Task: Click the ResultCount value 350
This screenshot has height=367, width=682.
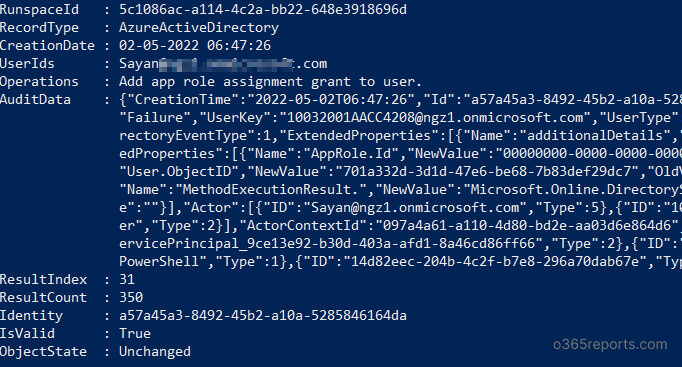Action: (131, 297)
